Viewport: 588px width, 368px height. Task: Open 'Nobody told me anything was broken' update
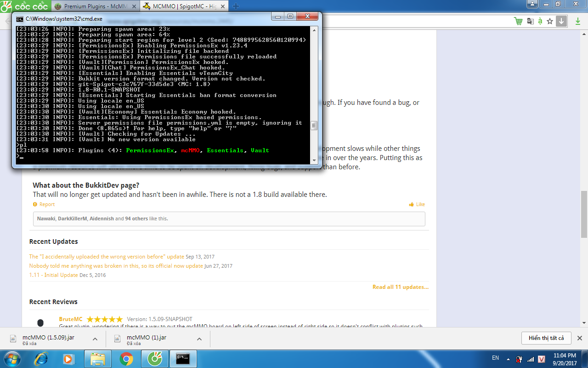pyautogui.click(x=116, y=266)
